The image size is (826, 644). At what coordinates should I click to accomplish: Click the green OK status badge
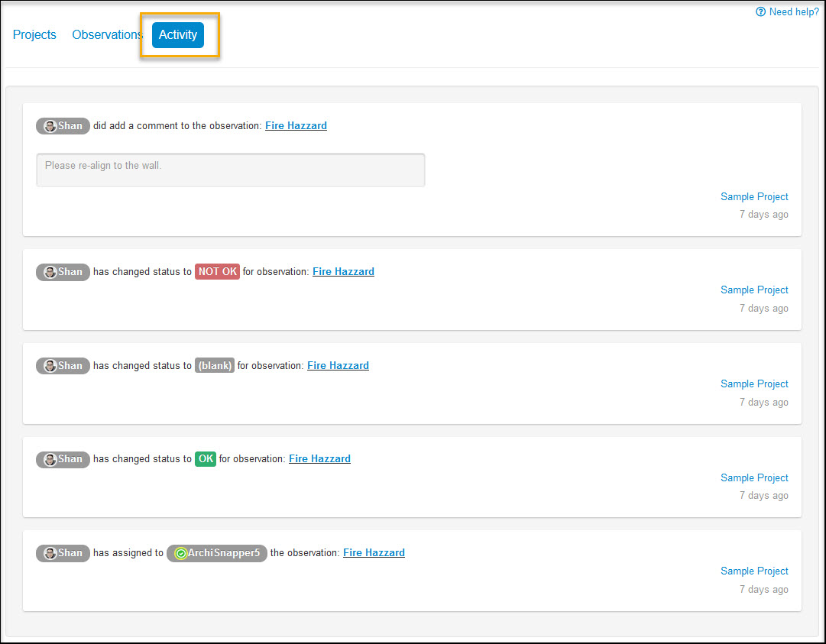[206, 459]
